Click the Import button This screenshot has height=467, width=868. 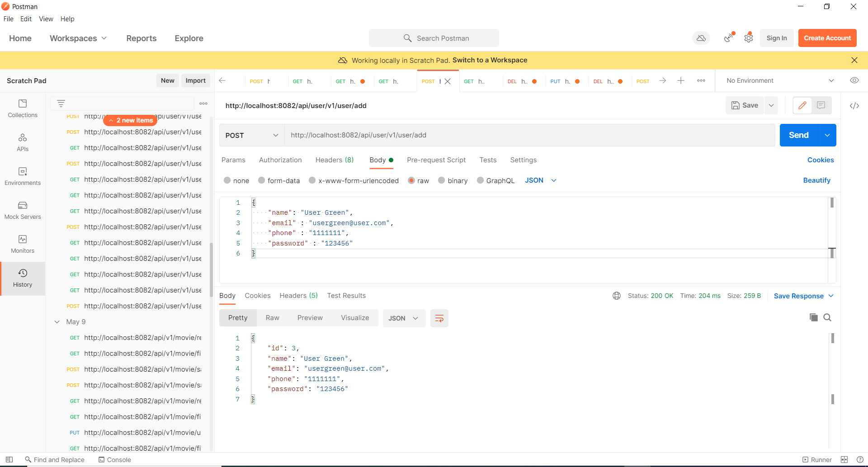pyautogui.click(x=195, y=80)
